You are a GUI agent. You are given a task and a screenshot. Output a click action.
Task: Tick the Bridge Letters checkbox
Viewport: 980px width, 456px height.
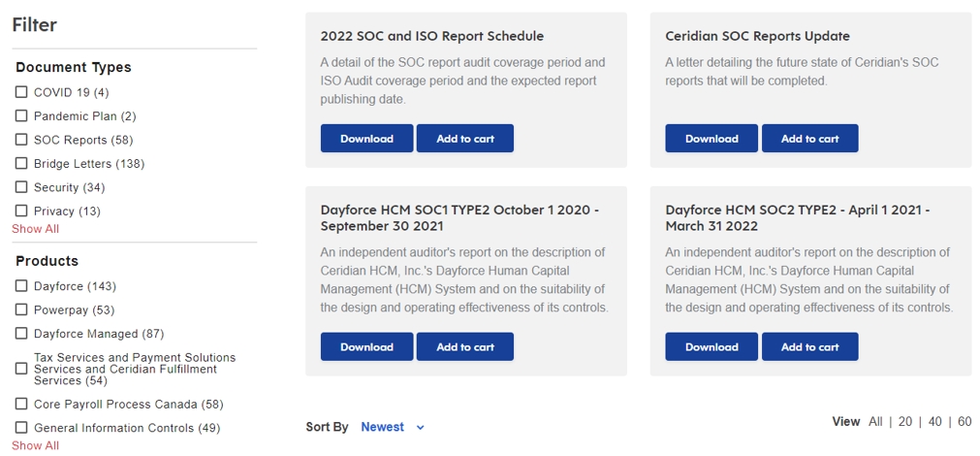click(x=21, y=163)
